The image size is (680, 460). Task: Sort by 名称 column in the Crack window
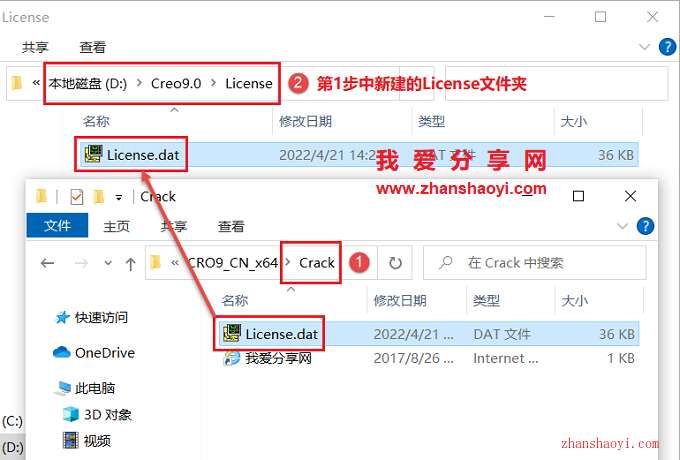[x=235, y=300]
